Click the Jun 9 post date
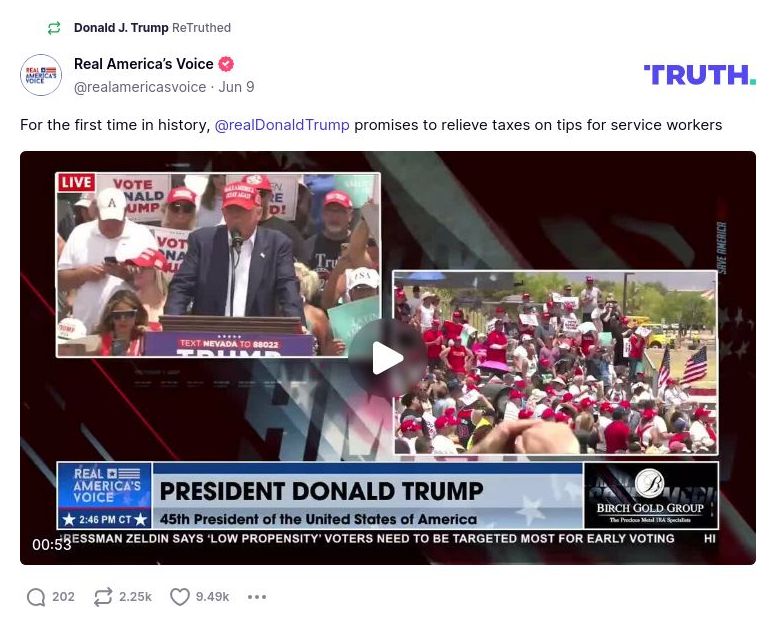Screen dimensions: 777x627 pyautogui.click(x=236, y=87)
